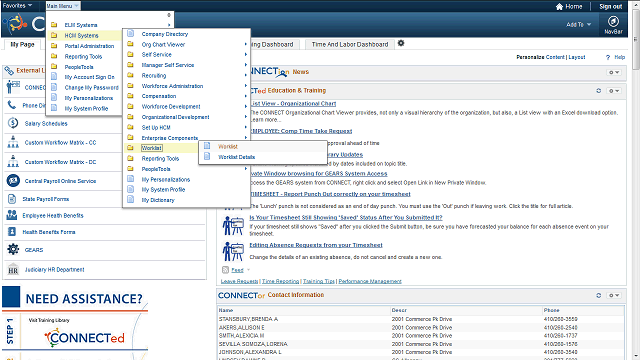Click the presenter icon beside Editing Absence Requests
Screen dimensions: 640x360
point(233,251)
